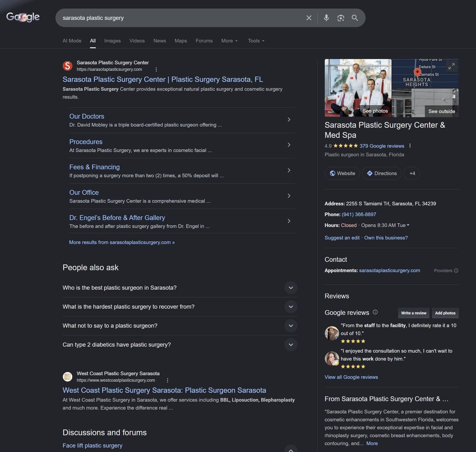Expand 'Who is the best plastic surgeon in Sarasota?'
476x452 pixels.
(x=180, y=288)
